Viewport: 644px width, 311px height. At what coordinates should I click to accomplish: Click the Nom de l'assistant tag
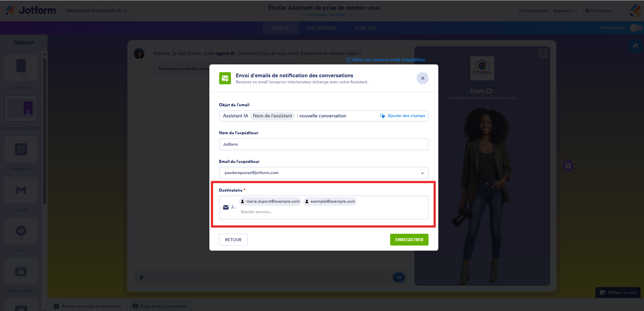click(272, 116)
